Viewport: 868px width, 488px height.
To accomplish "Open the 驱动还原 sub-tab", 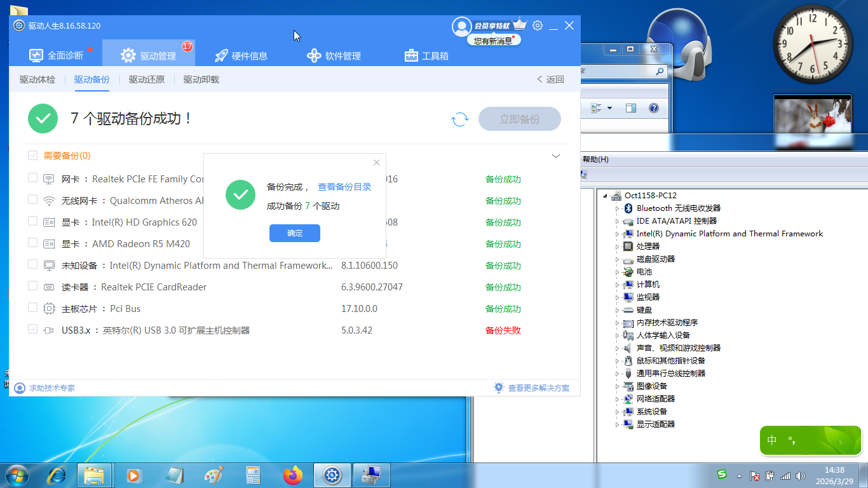I will 146,79.
